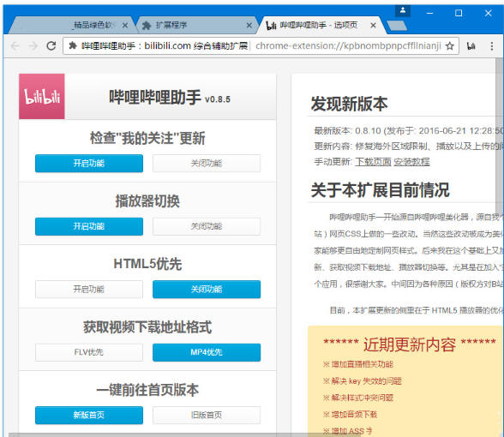This screenshot has height=437, width=504.
Task: Click the 增加音频下载 item
Action: pyautogui.click(x=350, y=415)
